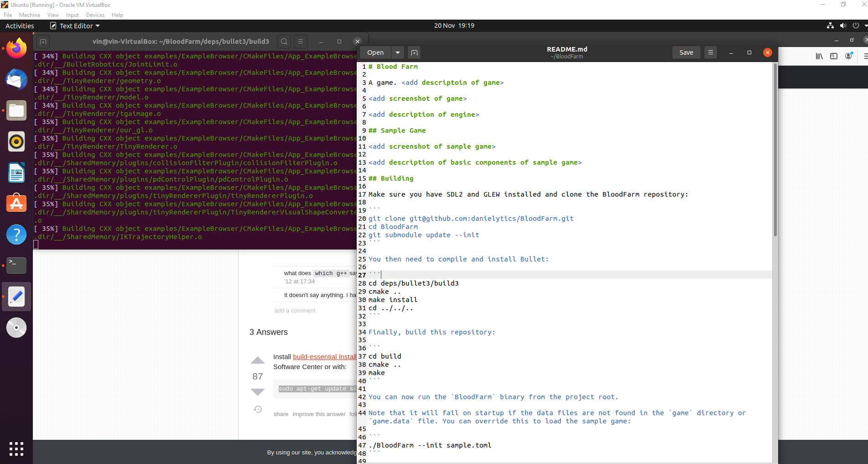Click the README.md title in header bar
868x464 pixels.
(x=567, y=49)
